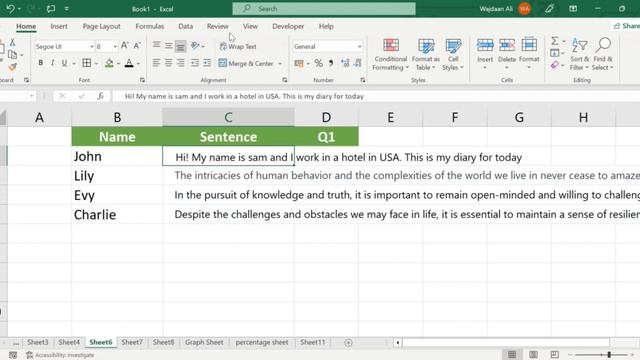Open the Borders button
Image resolution: width=640 pixels, height=360 pixels.
point(87,63)
